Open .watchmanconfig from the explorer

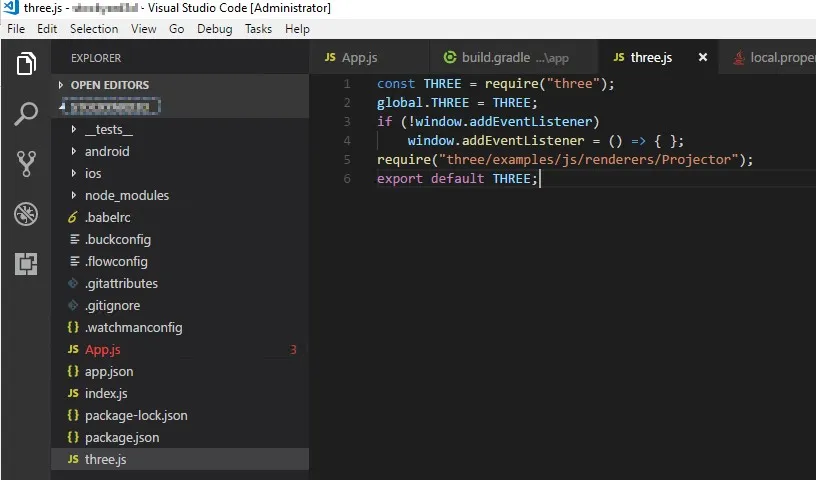coord(182,327)
